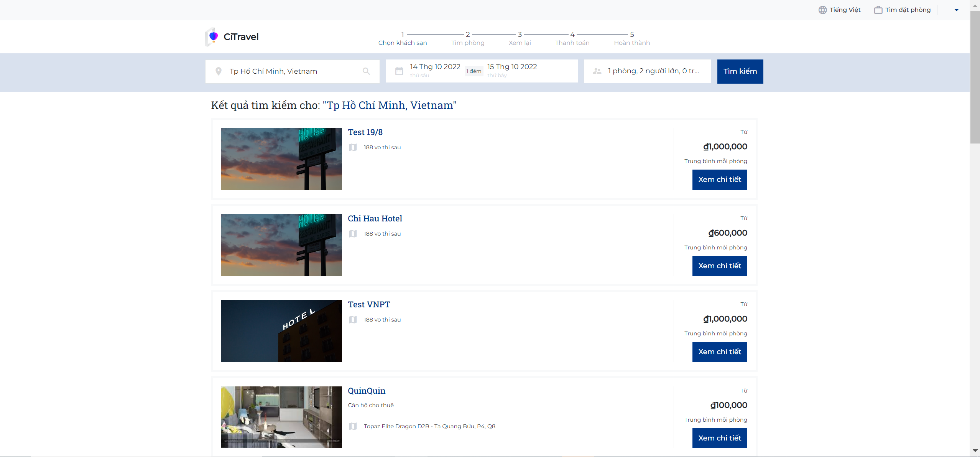Click the guests people icon

tap(597, 71)
